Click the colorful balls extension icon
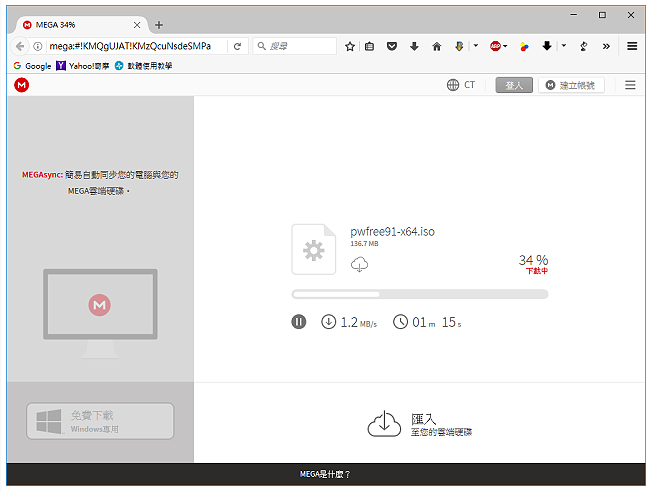656x492 pixels. (524, 46)
